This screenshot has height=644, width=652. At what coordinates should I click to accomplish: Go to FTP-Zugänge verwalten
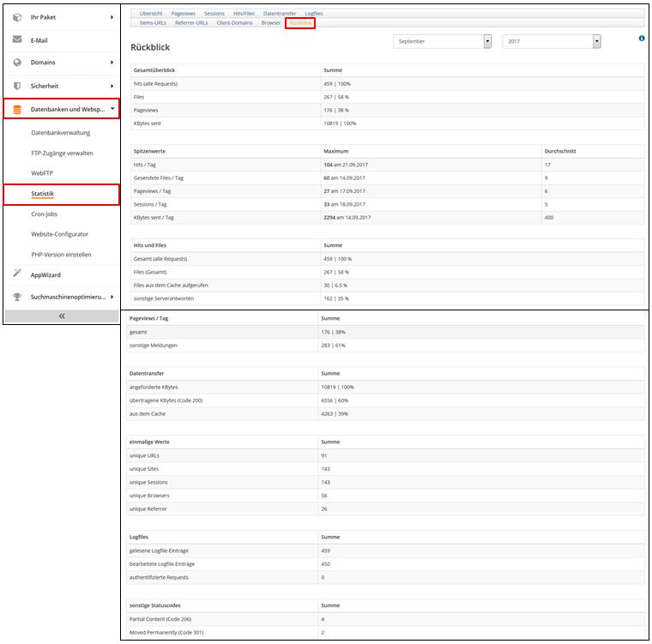point(62,153)
